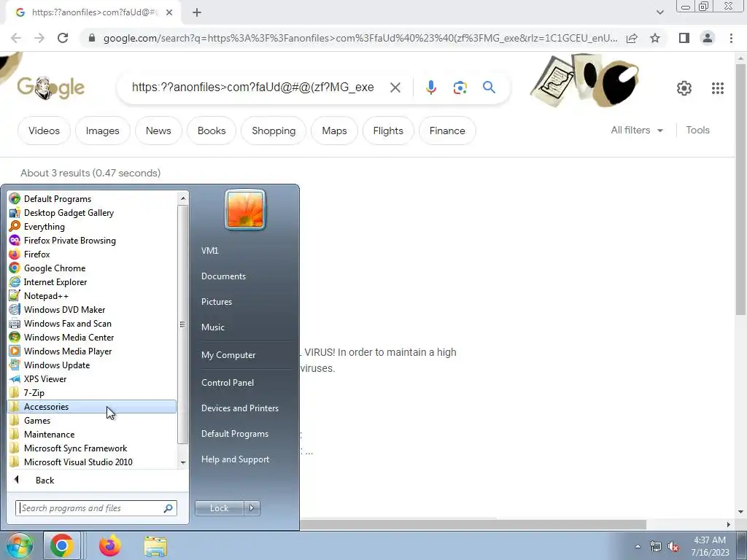Open a new Chrome tab
This screenshot has height=560, width=747.
(197, 13)
